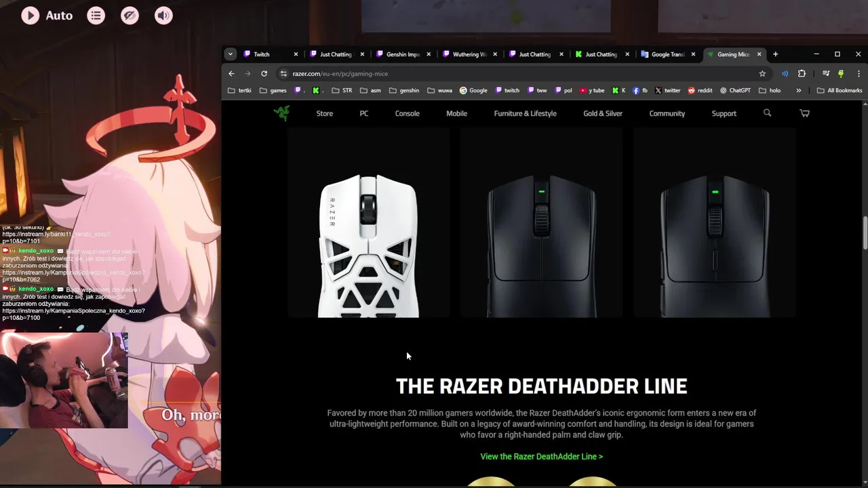This screenshot has width=868, height=488.
Task: Click the green profile icon in toolbar
Action: pos(841,73)
